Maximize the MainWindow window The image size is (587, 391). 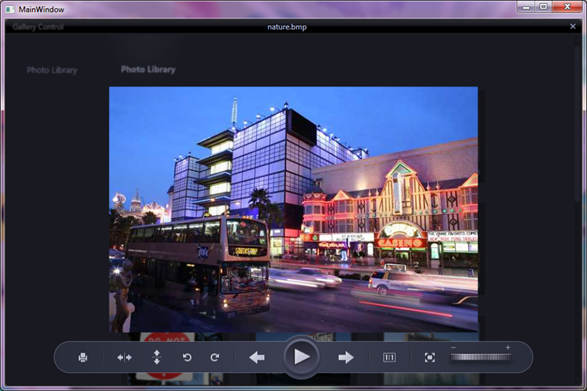(x=544, y=7)
